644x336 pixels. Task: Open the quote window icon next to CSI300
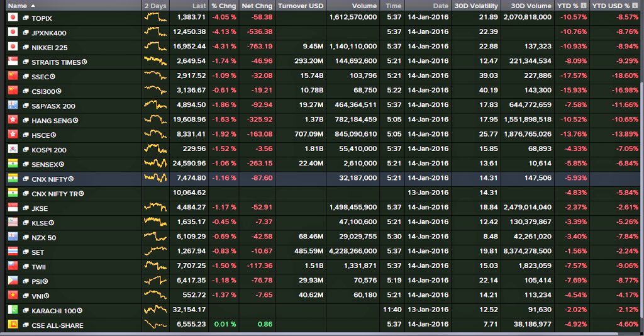26,91
